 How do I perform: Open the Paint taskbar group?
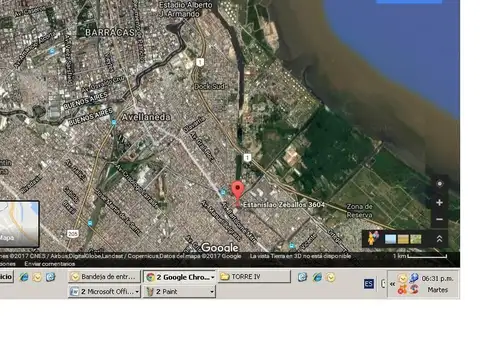(180, 292)
